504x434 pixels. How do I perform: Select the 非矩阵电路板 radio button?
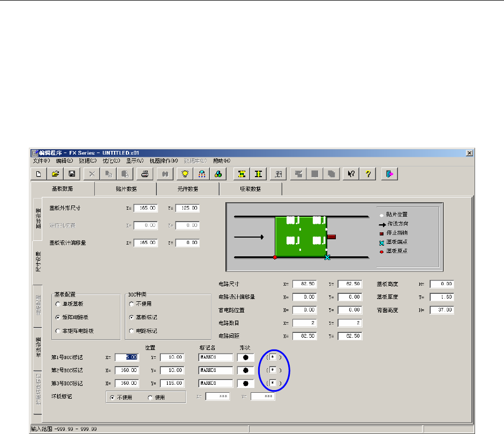click(58, 331)
